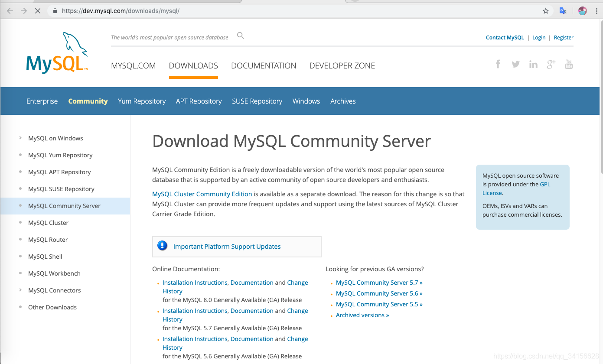Viewport: 603px width, 364px height.
Task: Open MySQL Community Server 5.6 link
Action: click(x=379, y=293)
